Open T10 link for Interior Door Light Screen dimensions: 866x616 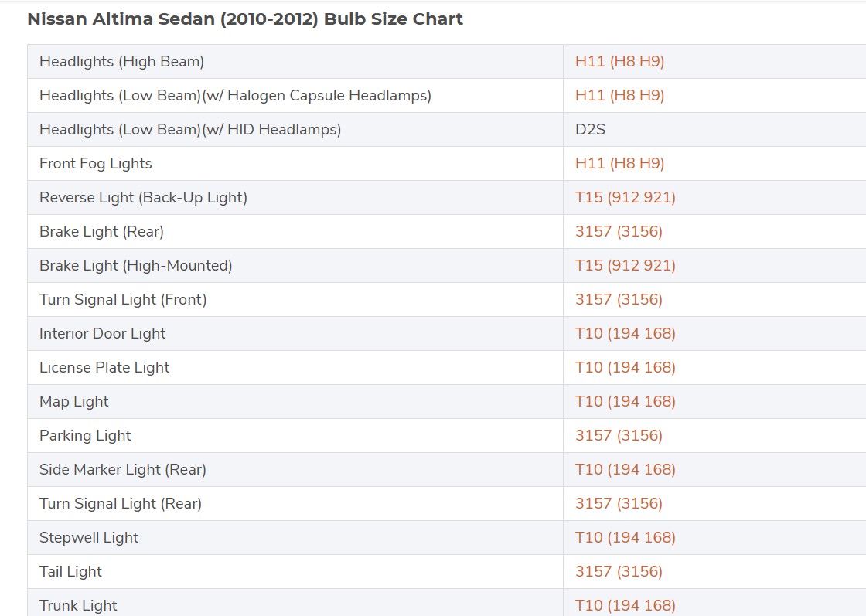click(625, 334)
